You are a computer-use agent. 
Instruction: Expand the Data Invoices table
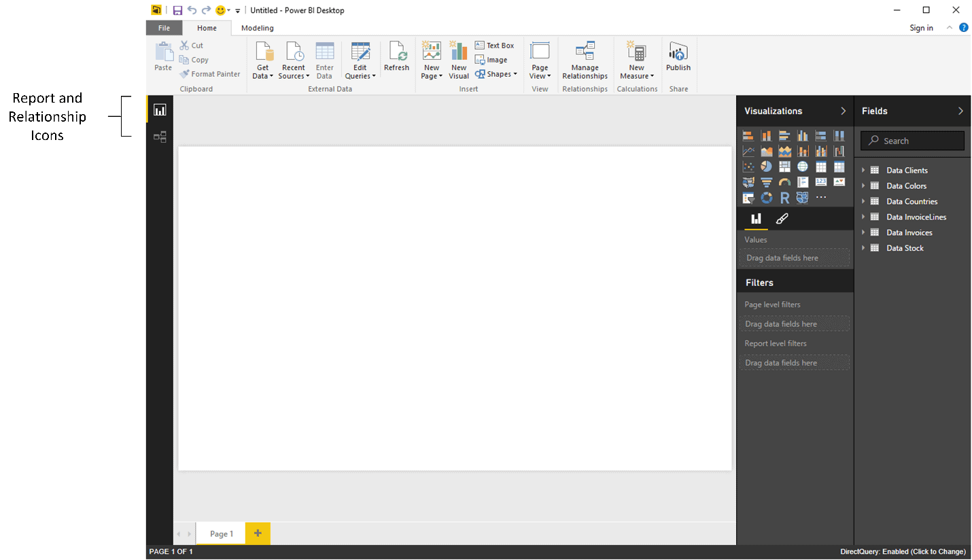point(864,232)
